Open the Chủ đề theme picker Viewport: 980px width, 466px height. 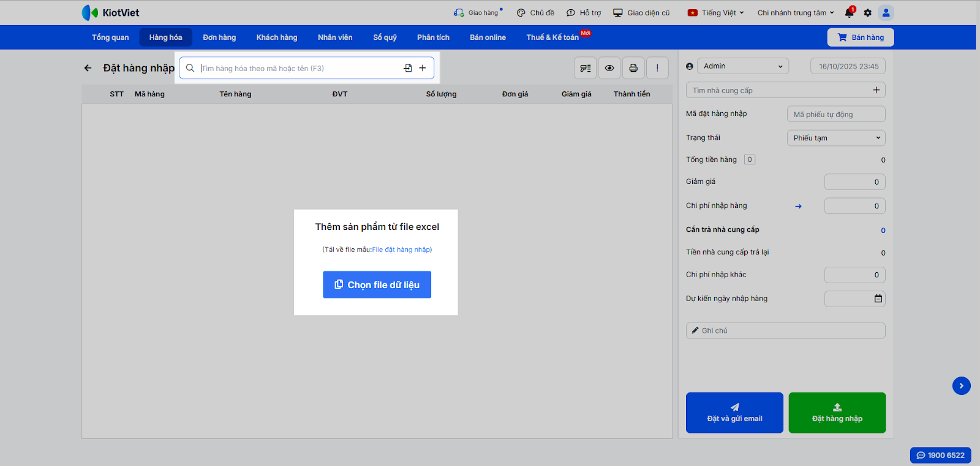tap(535, 13)
